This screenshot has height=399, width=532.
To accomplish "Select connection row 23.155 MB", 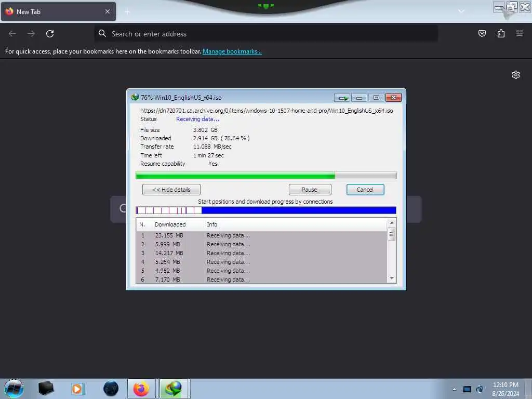I will click(x=262, y=235).
